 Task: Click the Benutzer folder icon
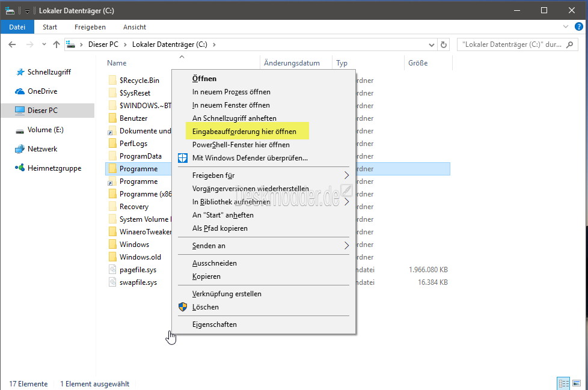[x=112, y=118]
